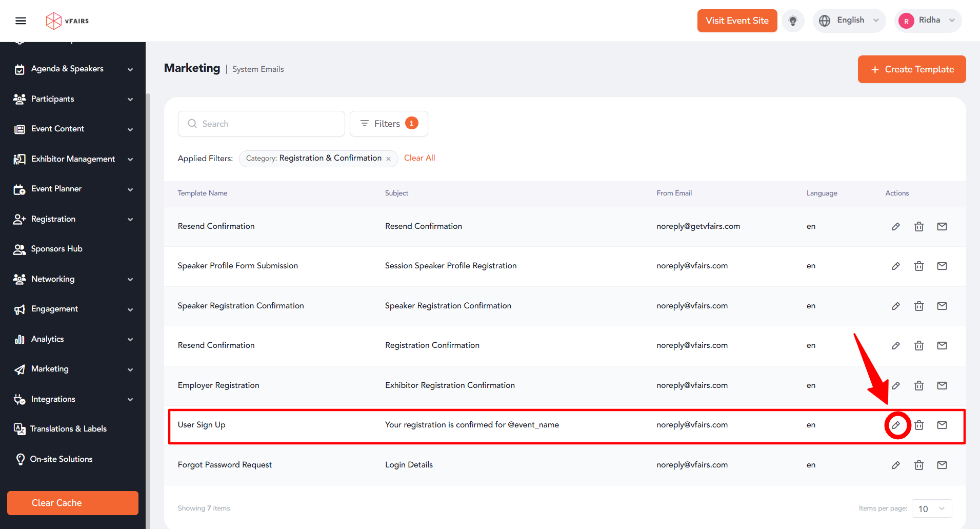Click the Clear All filters link
Image resolution: width=980 pixels, height=529 pixels.
click(x=419, y=158)
